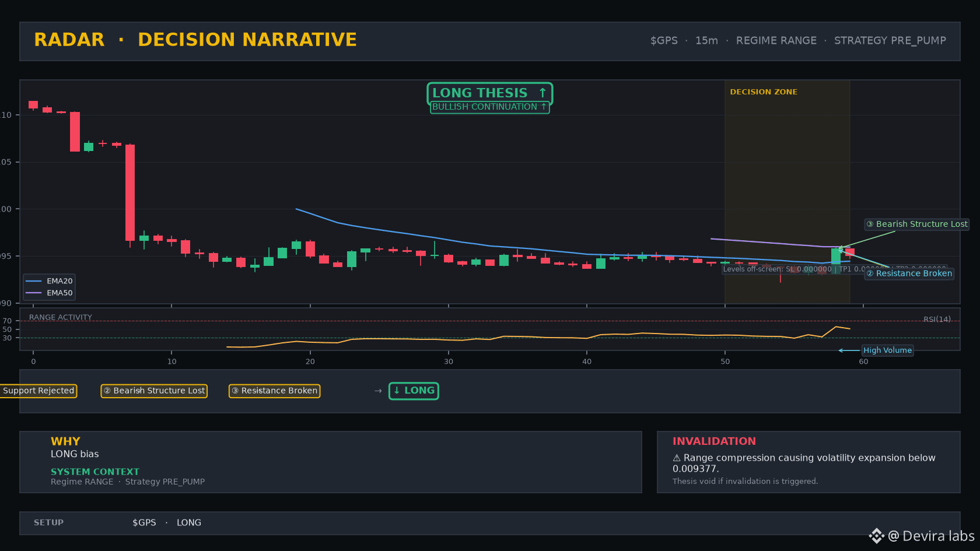
Task: Click the x-axis tick labeled 40
Action: pos(587,362)
